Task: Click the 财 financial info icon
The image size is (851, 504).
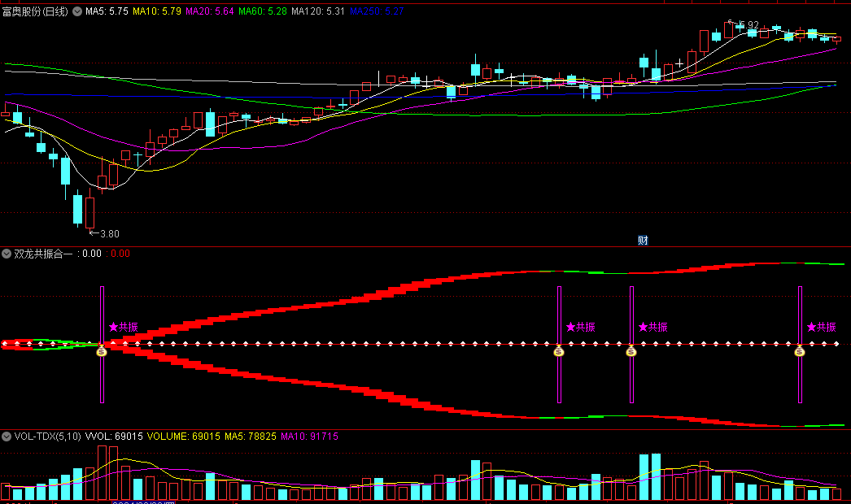Action: coord(643,241)
